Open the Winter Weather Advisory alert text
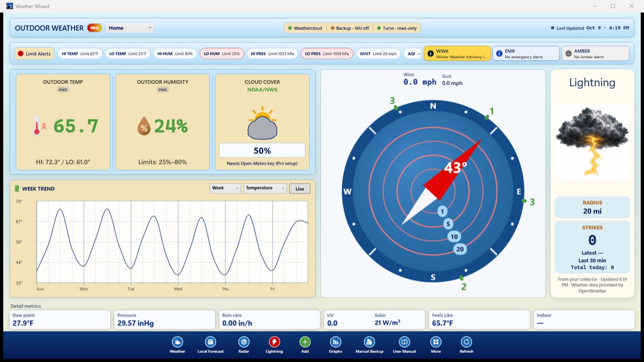Image resolution: width=644 pixels, height=362 pixels. 461,57
